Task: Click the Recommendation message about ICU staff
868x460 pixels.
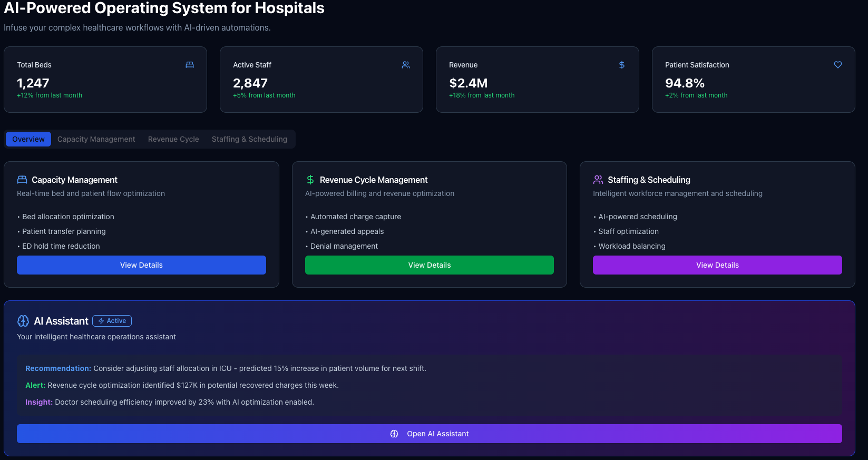Action: (x=226, y=368)
